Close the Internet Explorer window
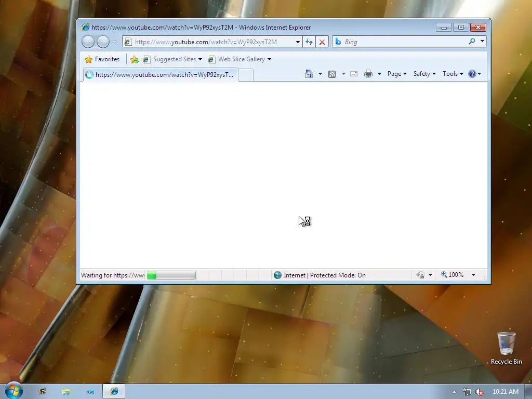 coord(478,27)
